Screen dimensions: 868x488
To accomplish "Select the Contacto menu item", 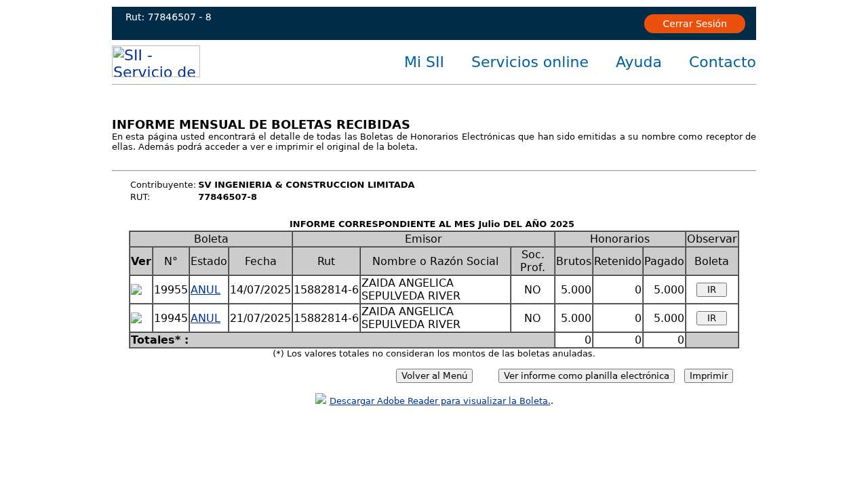I will pos(722,62).
